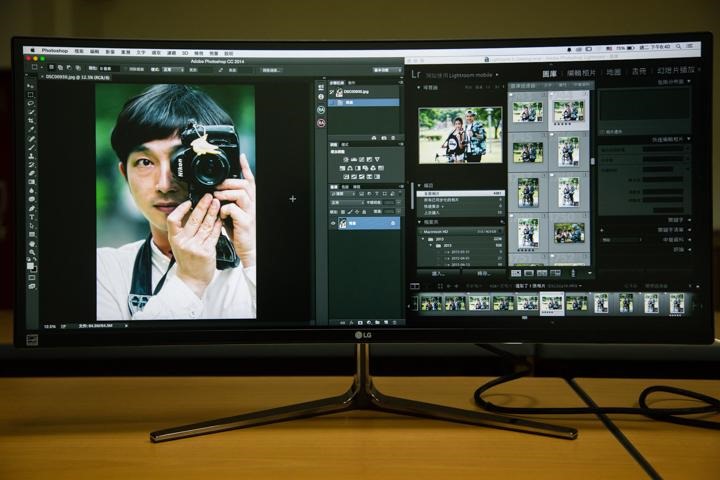
Task: Toggle lock all in Layers panel
Action: click(365, 212)
